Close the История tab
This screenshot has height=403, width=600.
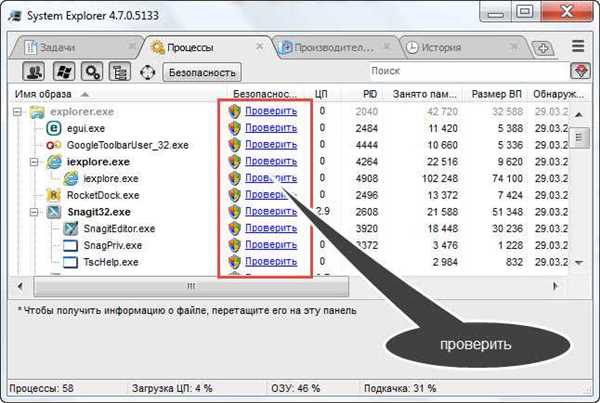[x=514, y=46]
